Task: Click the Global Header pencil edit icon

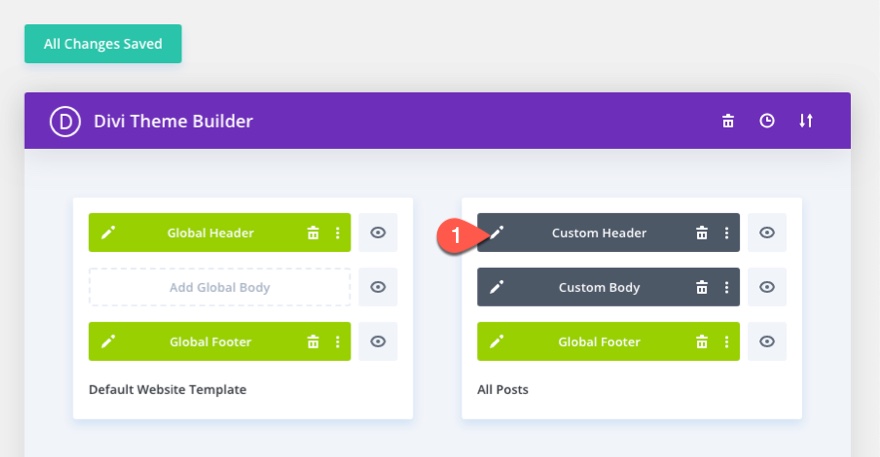Action: click(x=108, y=233)
